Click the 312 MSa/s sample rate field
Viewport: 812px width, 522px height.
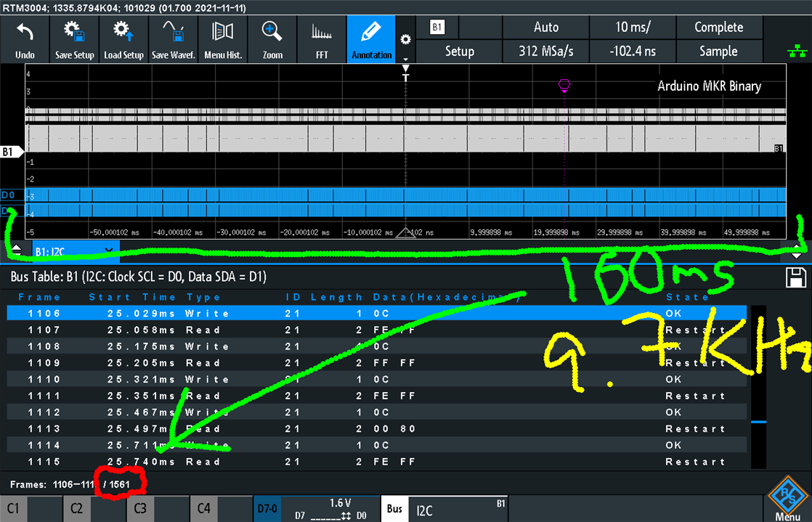click(x=546, y=52)
